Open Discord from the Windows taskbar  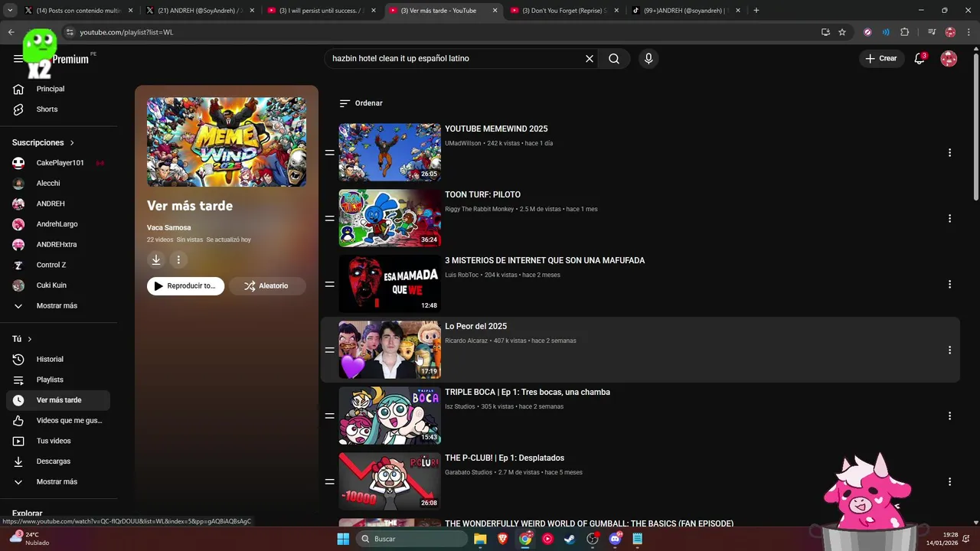[615, 539]
